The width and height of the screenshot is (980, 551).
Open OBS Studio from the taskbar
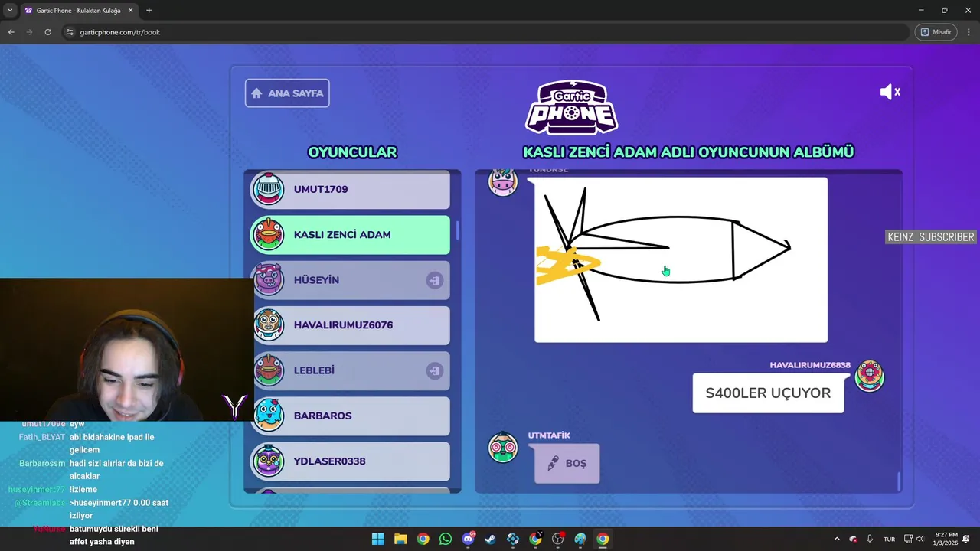tap(558, 539)
